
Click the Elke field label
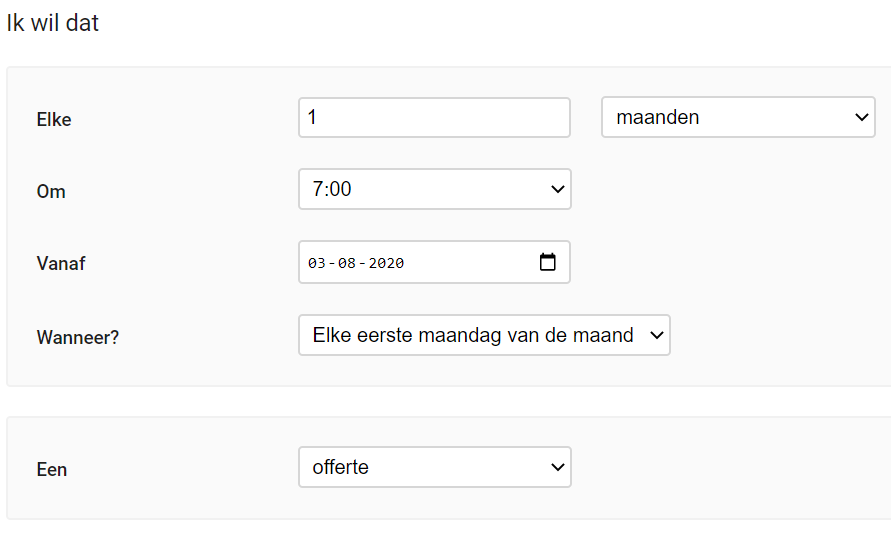[54, 119]
